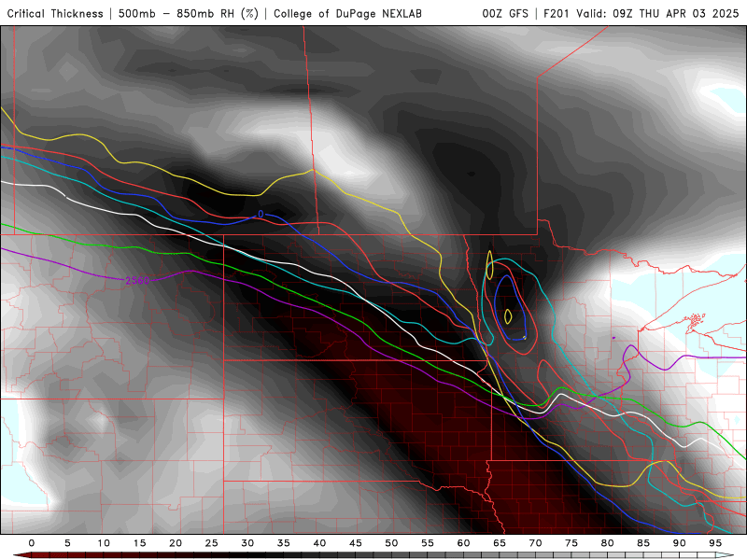Image resolution: width=747 pixels, height=560 pixels.
Task: Click colorbar tick label "70"
Action: pos(535,543)
